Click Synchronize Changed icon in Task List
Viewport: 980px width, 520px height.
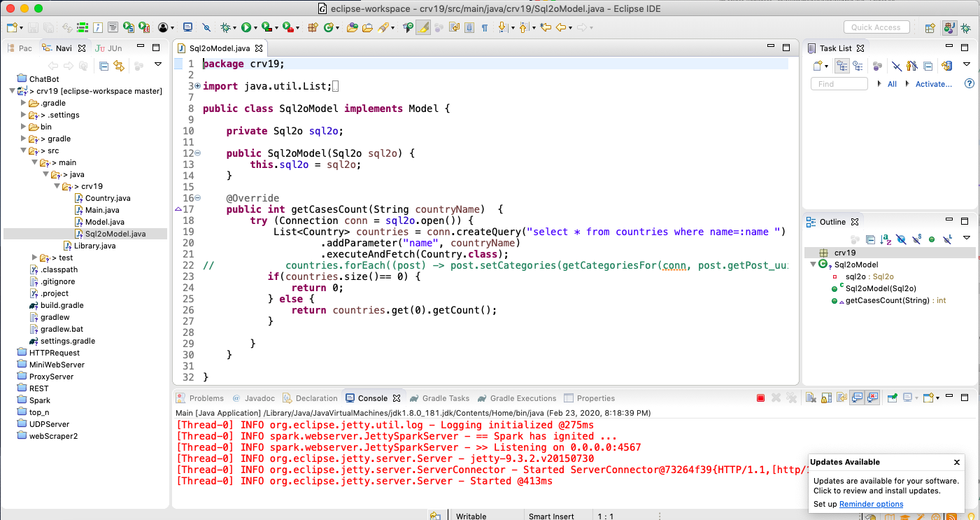coord(947,66)
